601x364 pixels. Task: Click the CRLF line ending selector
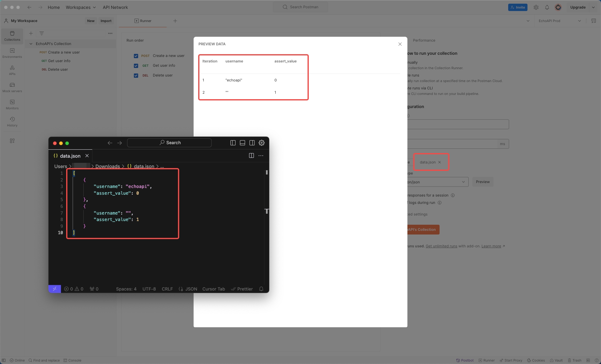coord(167,289)
